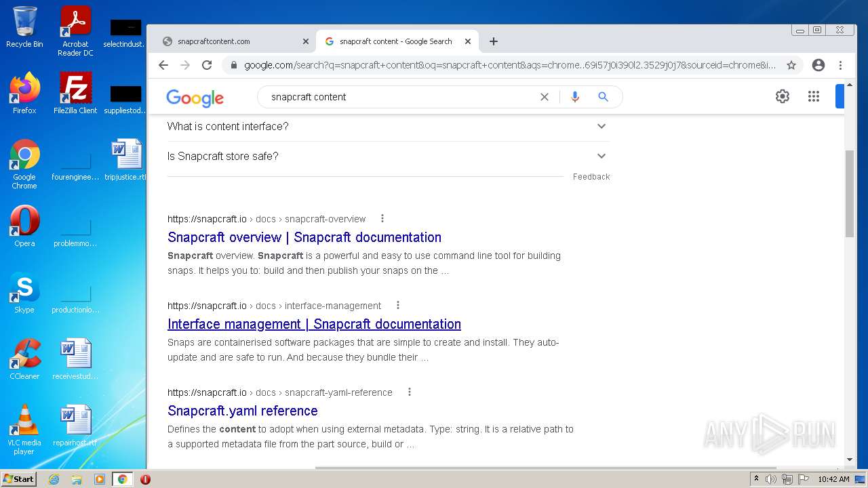Click the Chrome address bar URL
This screenshot has height=488, width=868.
tap(510, 65)
